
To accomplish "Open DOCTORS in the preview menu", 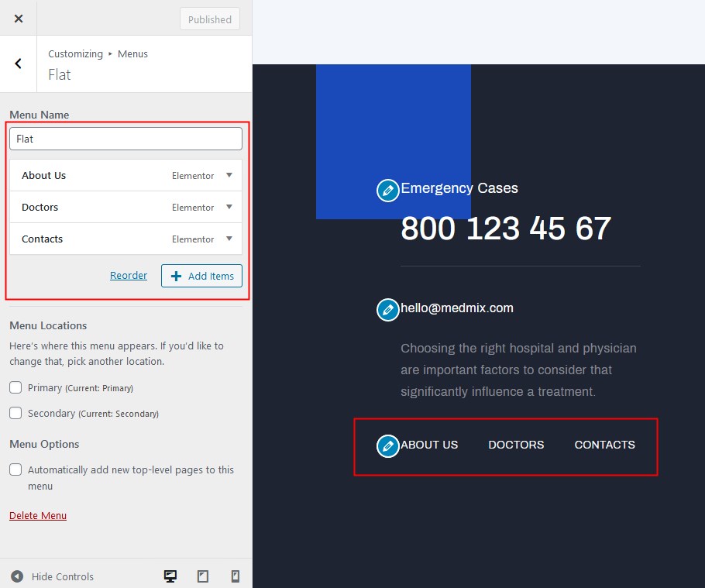I will (x=516, y=445).
